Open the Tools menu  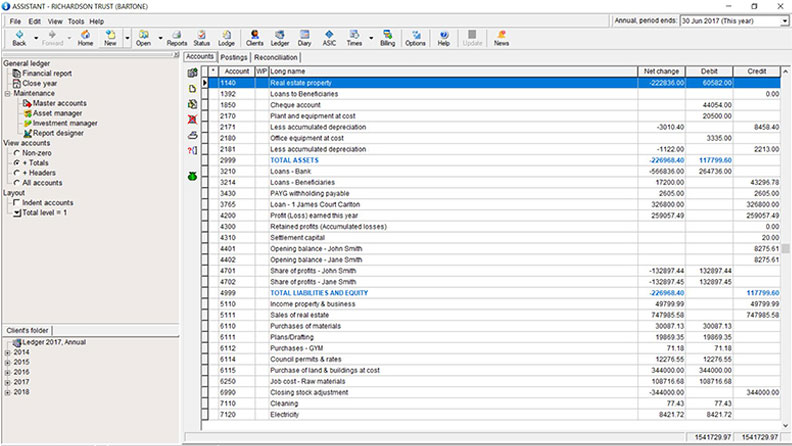(x=78, y=21)
